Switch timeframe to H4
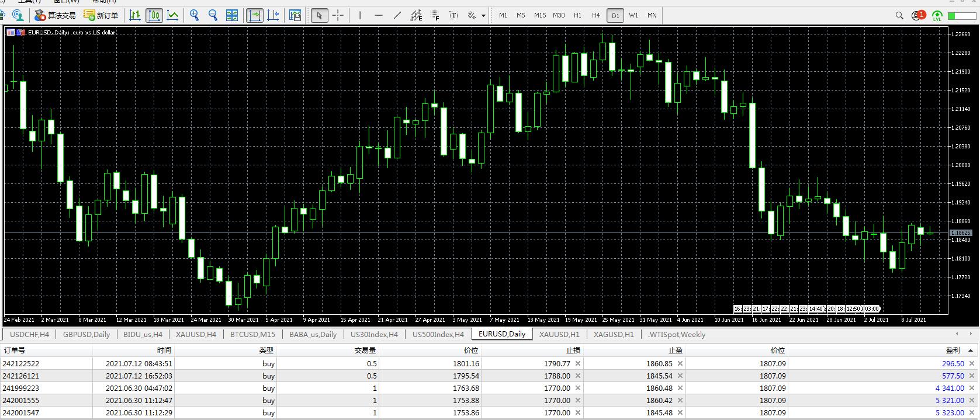The image size is (980, 420). pyautogui.click(x=595, y=15)
